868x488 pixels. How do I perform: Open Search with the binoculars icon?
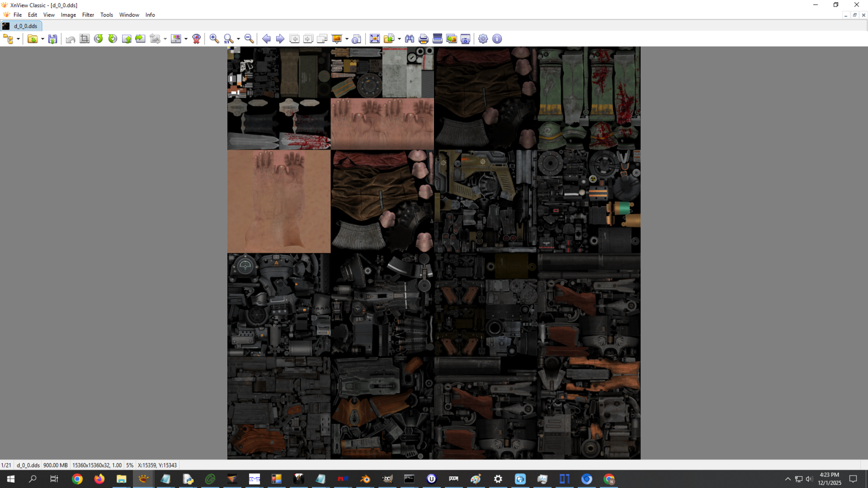pyautogui.click(x=410, y=39)
